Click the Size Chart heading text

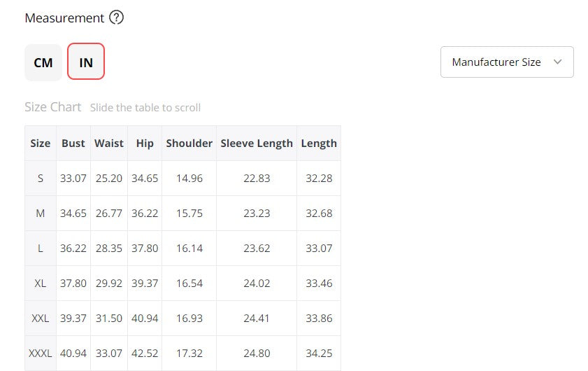[53, 107]
